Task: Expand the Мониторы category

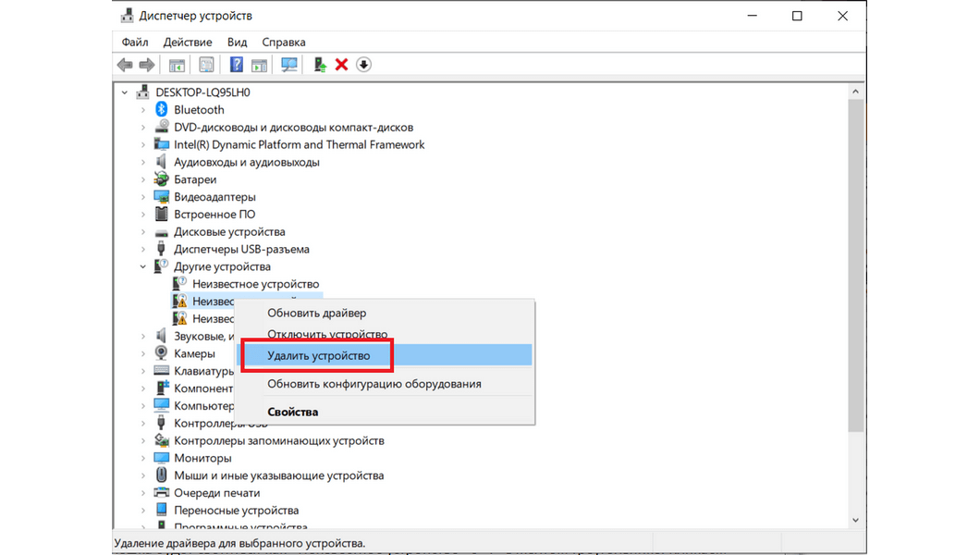Action: 142,458
